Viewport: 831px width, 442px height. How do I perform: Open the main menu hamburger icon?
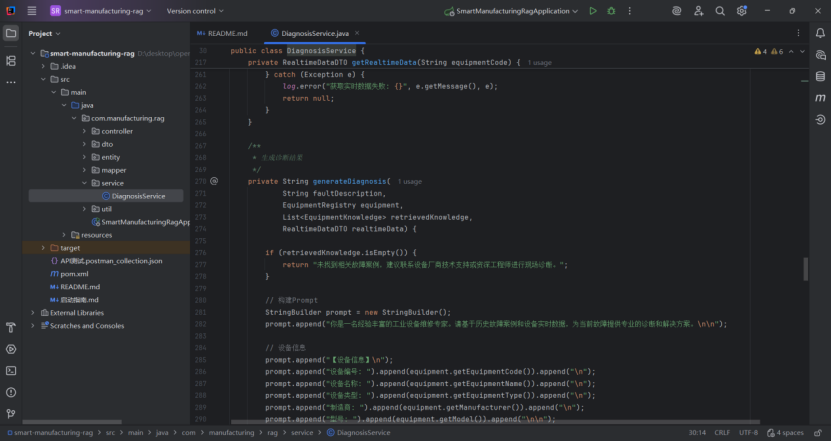click(x=32, y=11)
